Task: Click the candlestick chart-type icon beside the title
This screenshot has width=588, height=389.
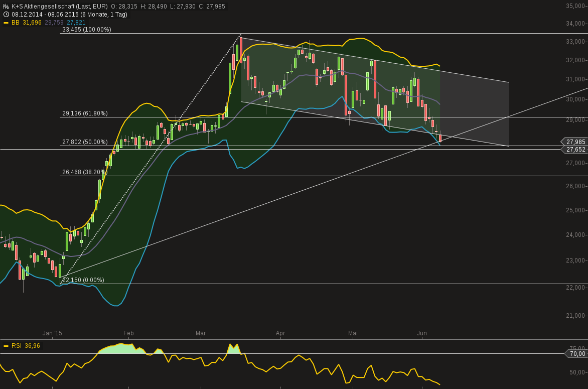Action: [6, 7]
